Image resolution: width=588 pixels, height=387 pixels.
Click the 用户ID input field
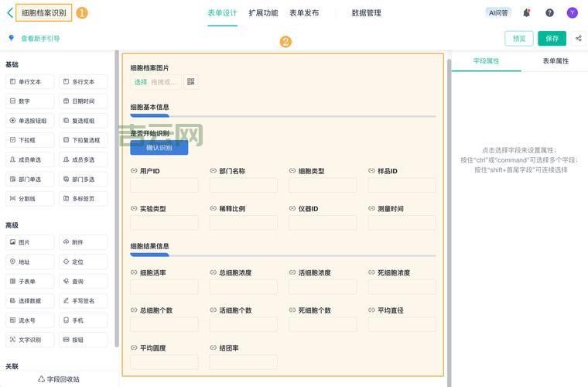[164, 186]
